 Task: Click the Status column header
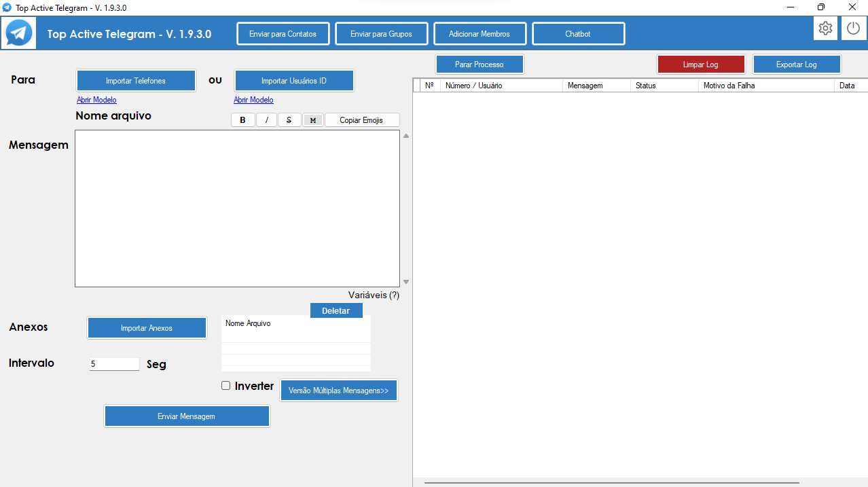point(664,86)
